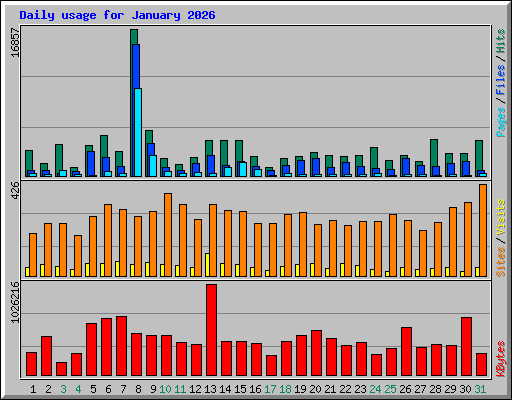Viewport: 512px width, 400px height.
Task: Click the red KBytes bar for day 30
Action: point(466,347)
